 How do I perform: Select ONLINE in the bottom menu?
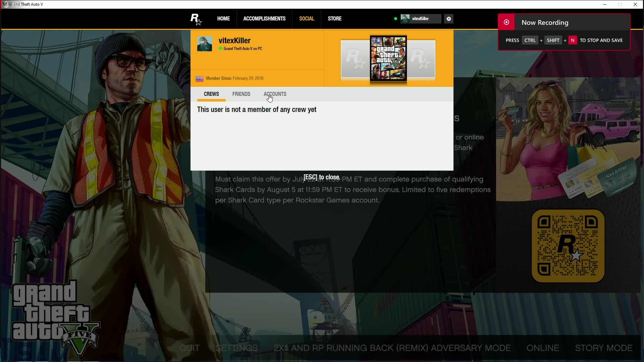(543, 348)
